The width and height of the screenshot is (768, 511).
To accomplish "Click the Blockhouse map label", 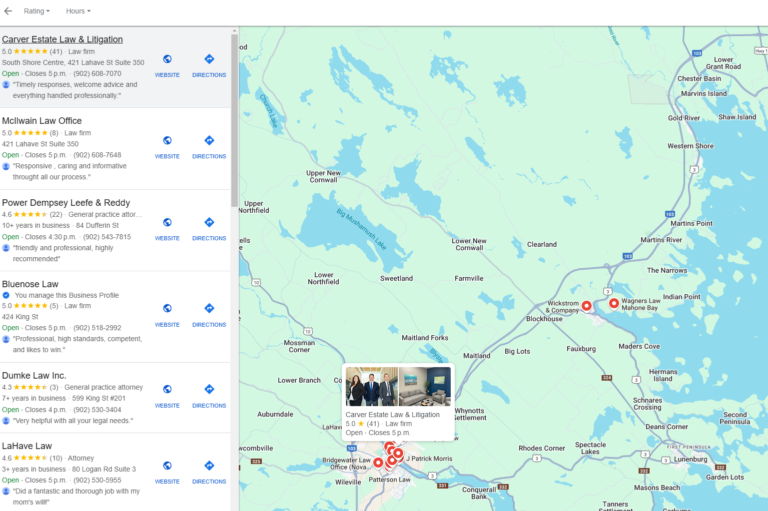I will pyautogui.click(x=544, y=318).
